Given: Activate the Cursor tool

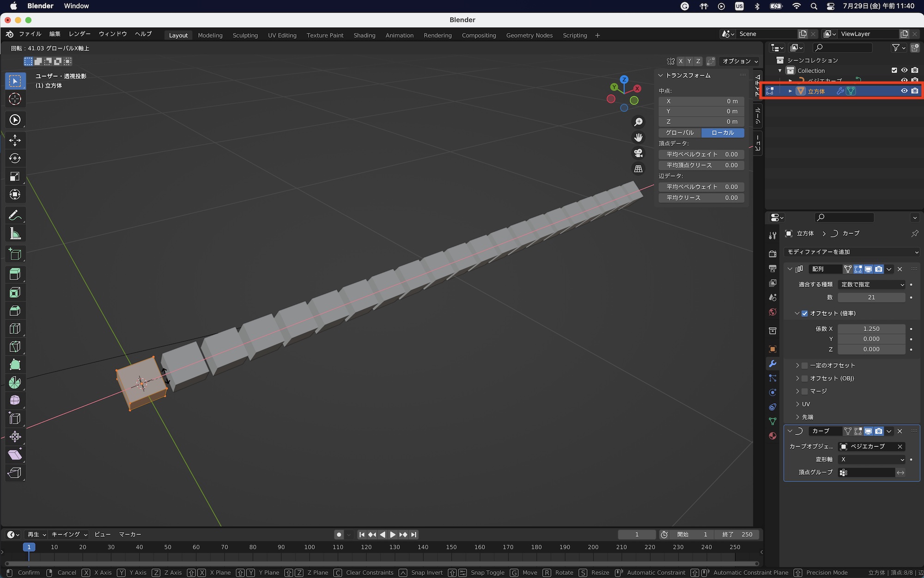Looking at the screenshot, I should point(15,99).
